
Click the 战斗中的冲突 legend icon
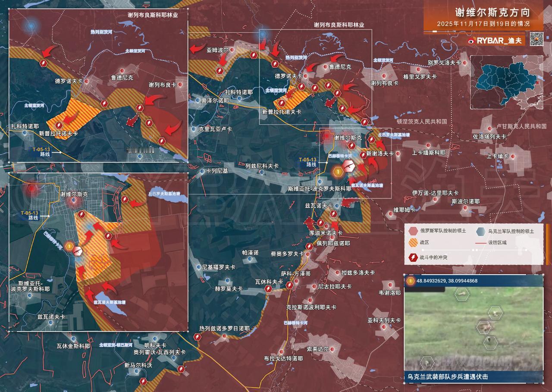pyautogui.click(x=412, y=258)
